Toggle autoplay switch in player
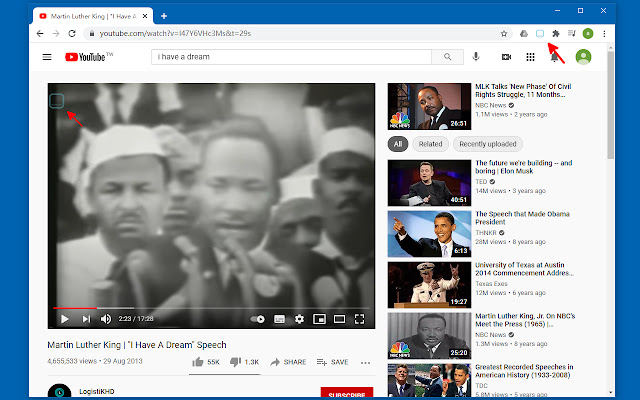 [x=258, y=319]
